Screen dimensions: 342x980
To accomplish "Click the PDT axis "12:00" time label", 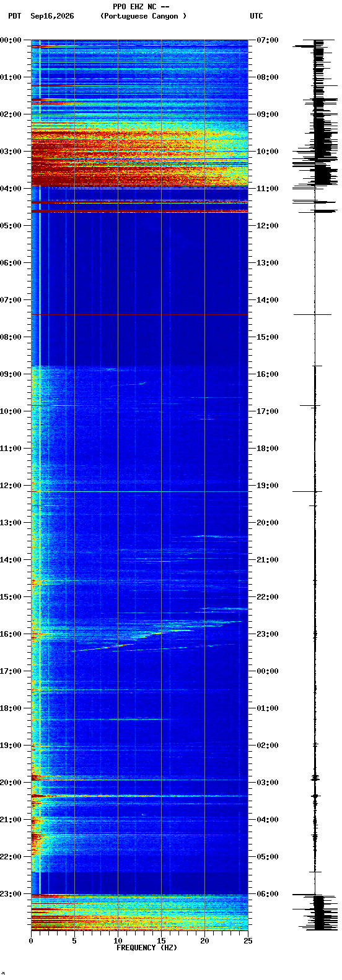I will point(11,486).
